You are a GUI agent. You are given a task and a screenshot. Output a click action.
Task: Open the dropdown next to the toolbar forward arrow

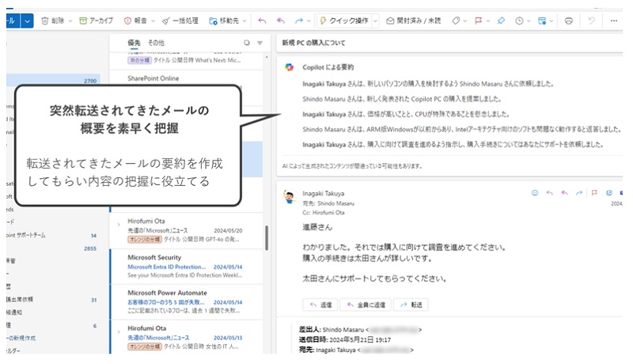point(309,21)
